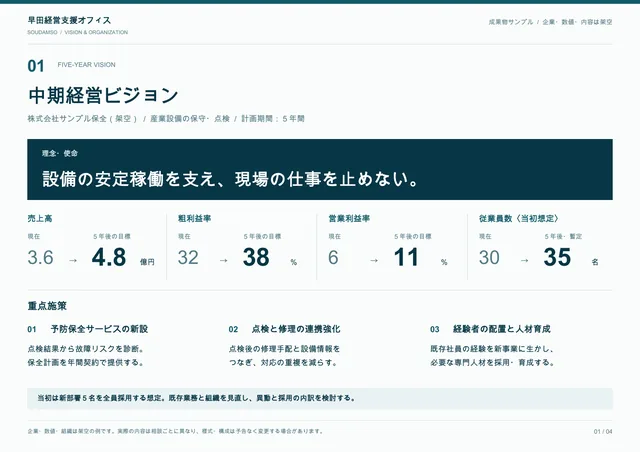Click the operating margin target '11'
Screen dimensions: 640x452
coord(406,257)
